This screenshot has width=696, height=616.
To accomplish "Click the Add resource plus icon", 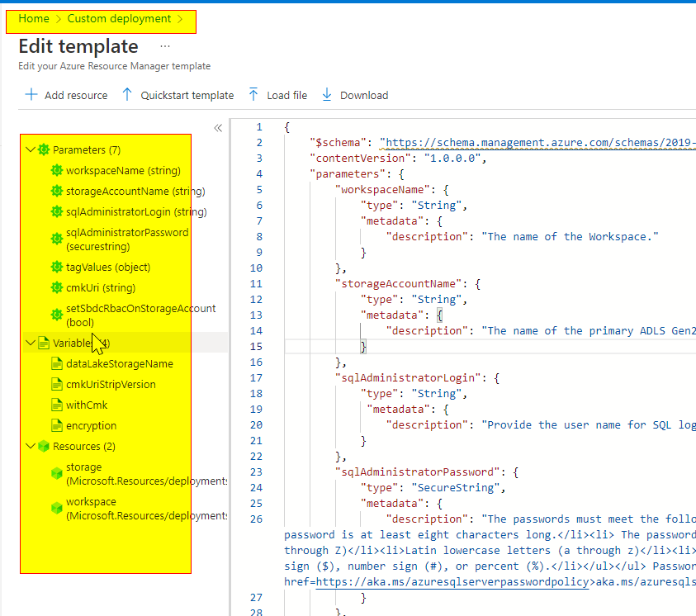I will [31, 94].
